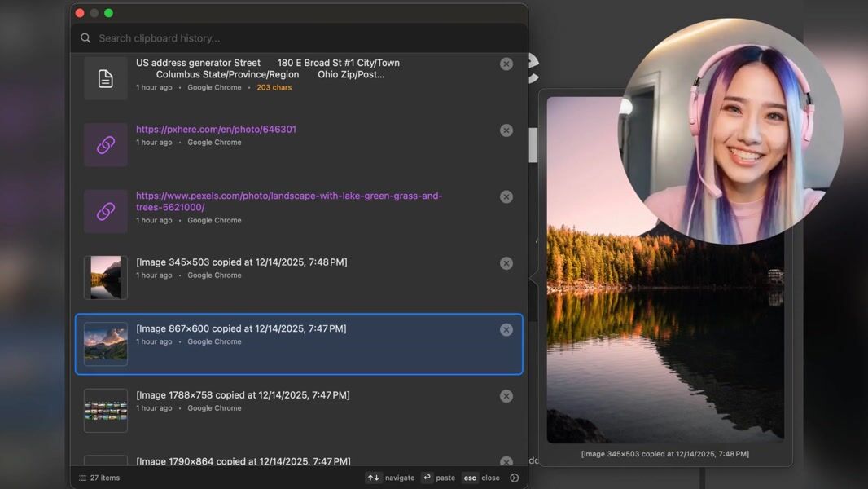868x489 pixels.
Task: Open the pxhere.com/en/photo/646301 link
Action: pos(216,129)
